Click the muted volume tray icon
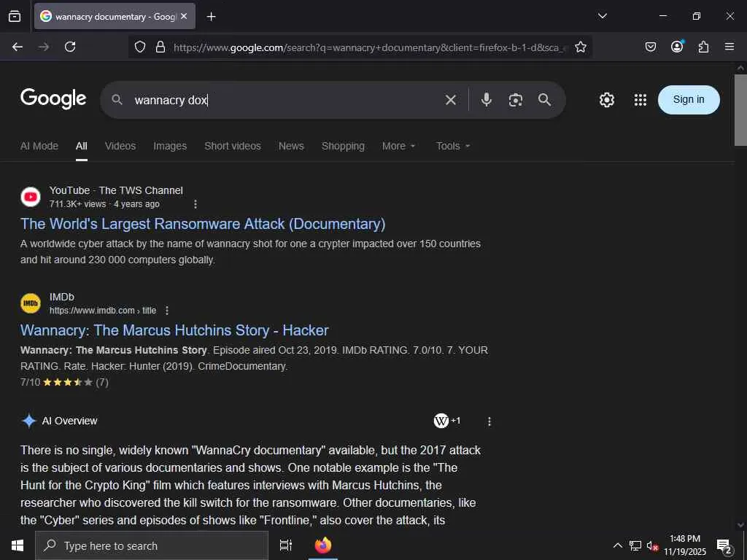 tap(652, 545)
